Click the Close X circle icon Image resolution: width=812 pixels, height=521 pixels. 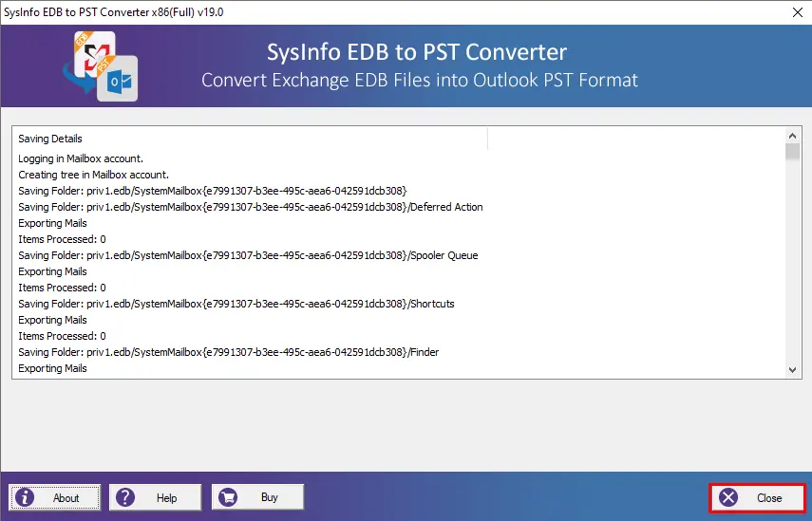[728, 497]
